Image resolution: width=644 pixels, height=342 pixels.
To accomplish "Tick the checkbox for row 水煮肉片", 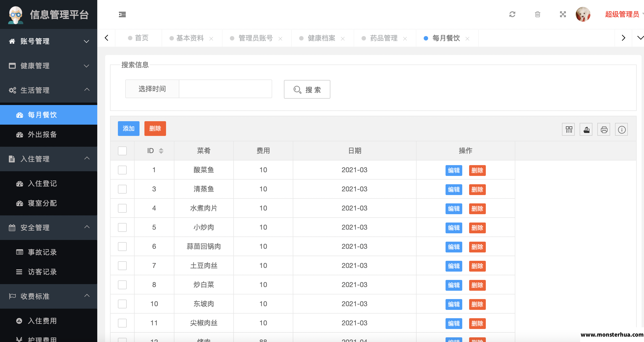I will click(x=122, y=208).
